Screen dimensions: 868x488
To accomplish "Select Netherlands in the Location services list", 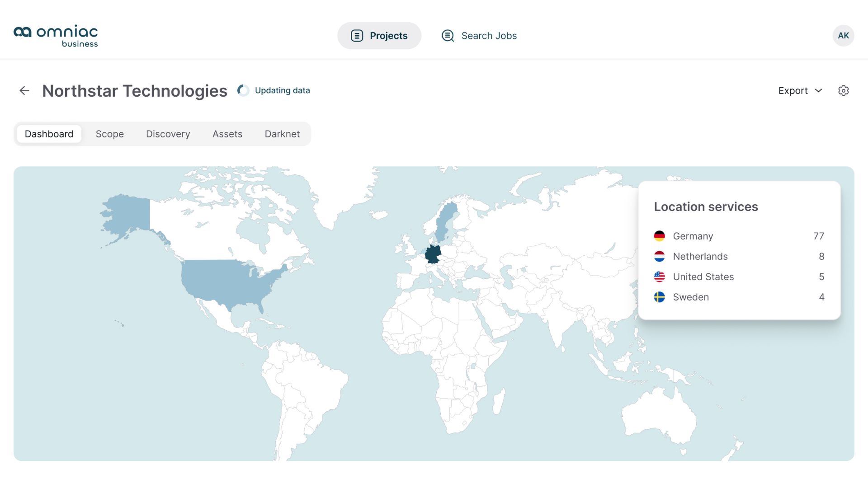I will point(739,256).
